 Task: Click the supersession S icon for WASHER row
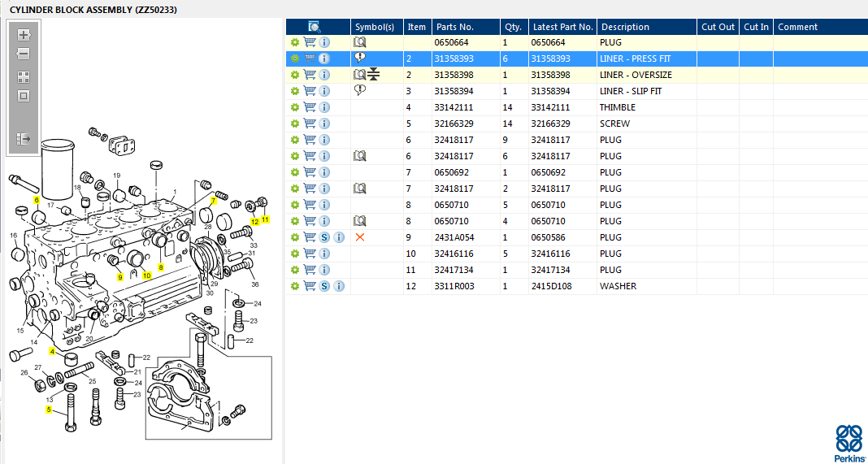[324, 286]
